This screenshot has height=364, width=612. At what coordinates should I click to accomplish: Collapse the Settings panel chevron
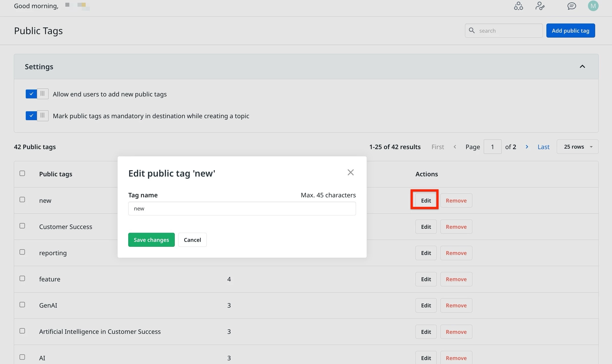tap(582, 67)
